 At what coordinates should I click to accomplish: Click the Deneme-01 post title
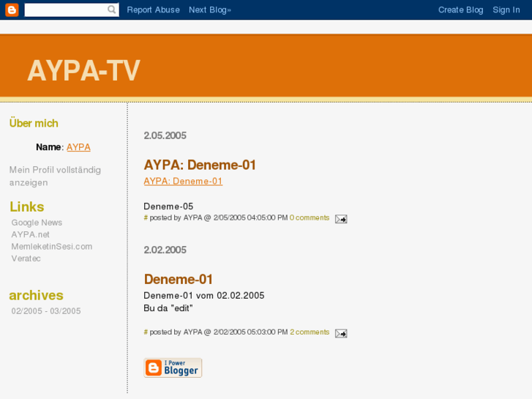coord(179,280)
